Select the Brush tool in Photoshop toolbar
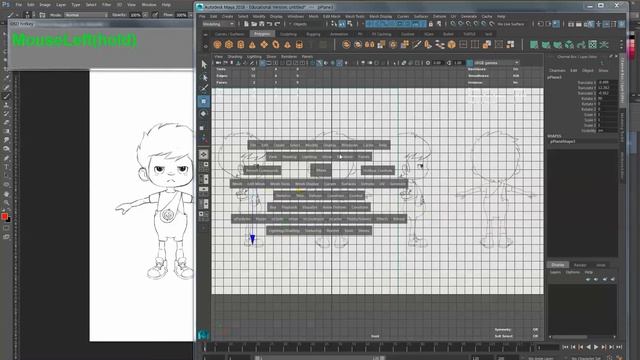This screenshot has width=640, height=360. coord(6,96)
